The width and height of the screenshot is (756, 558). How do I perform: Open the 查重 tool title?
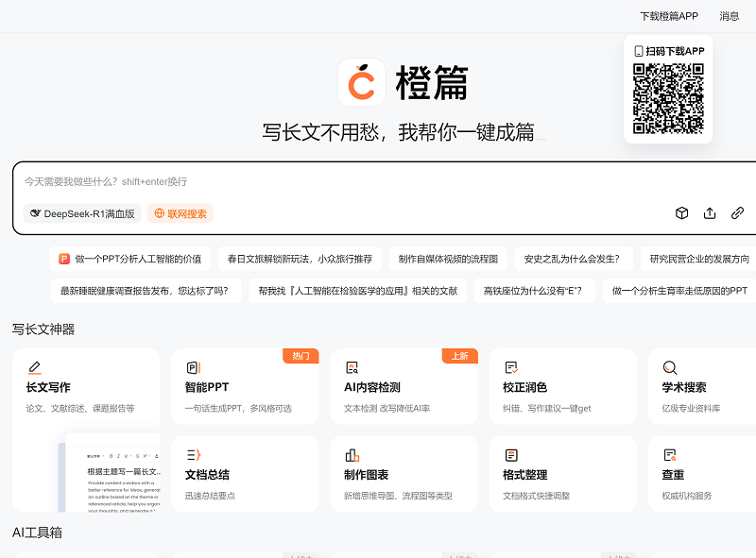click(673, 475)
